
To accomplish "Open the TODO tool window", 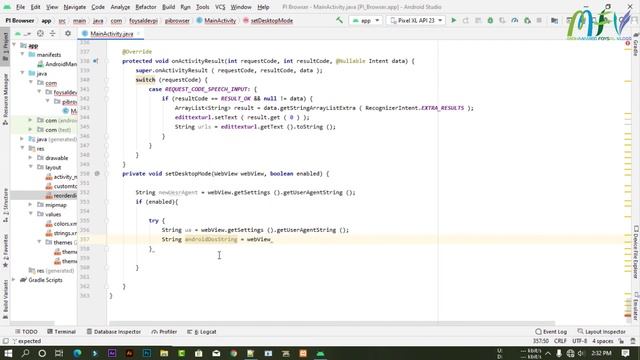I will coord(26,332).
